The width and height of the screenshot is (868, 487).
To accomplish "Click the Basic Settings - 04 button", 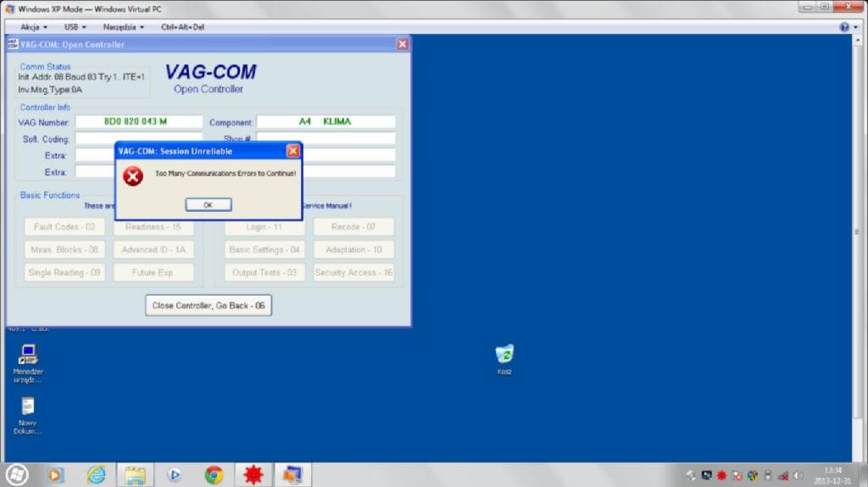I will pos(264,250).
